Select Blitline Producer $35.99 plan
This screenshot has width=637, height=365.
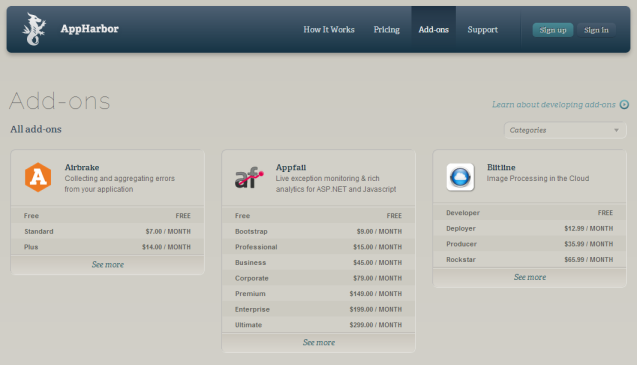[530, 244]
